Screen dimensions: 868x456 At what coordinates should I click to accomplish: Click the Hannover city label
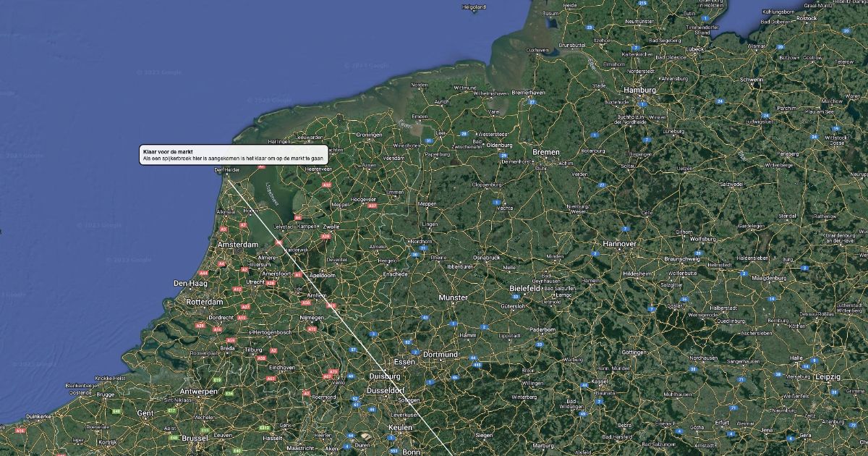click(619, 244)
